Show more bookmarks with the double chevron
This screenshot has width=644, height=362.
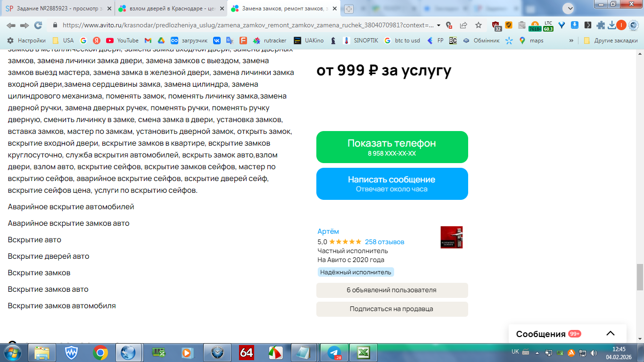point(571,41)
